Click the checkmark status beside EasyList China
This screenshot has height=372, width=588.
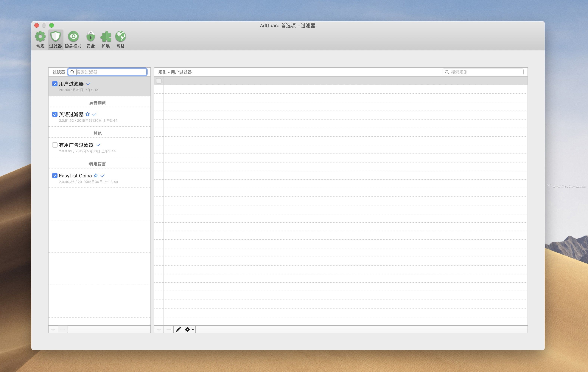pyautogui.click(x=102, y=176)
